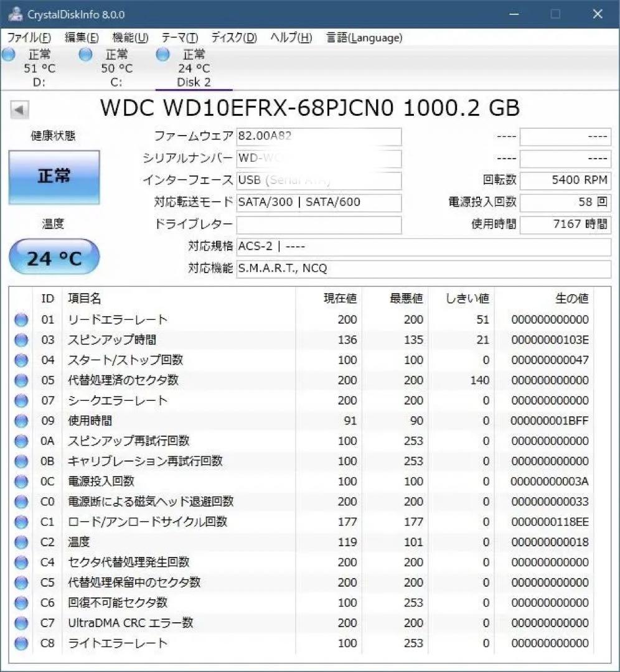Click status orb for ID C2 温度 row

[21, 542]
